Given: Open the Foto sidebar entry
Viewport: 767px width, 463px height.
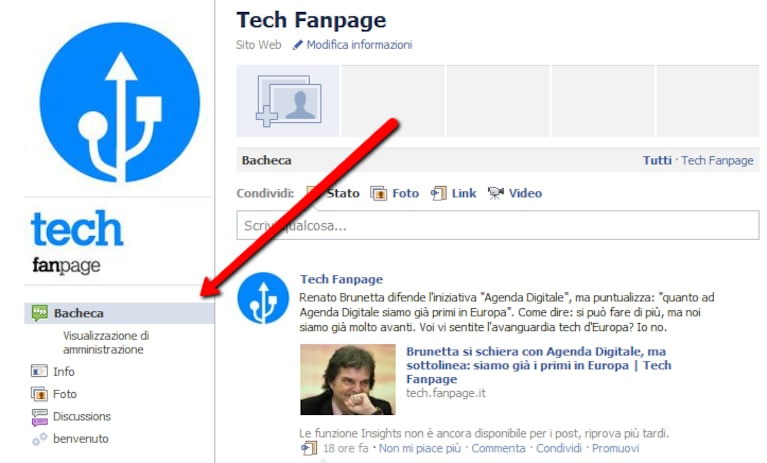Looking at the screenshot, I should point(65,394).
